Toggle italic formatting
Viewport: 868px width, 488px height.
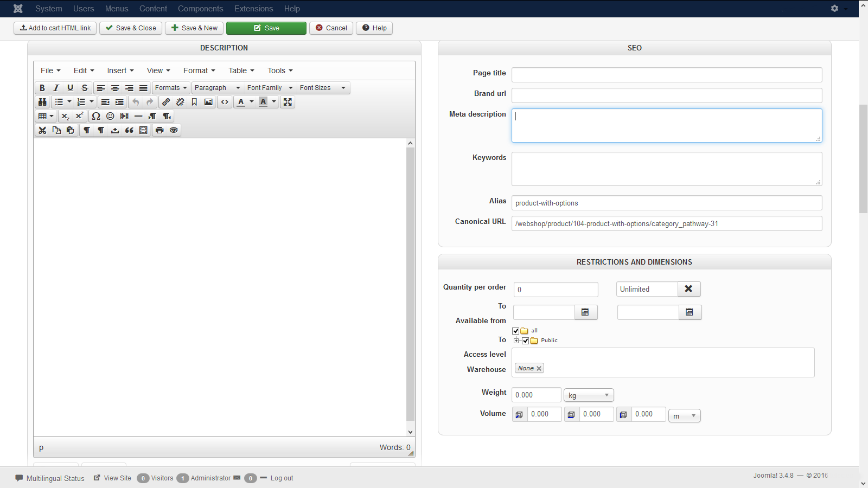click(56, 88)
